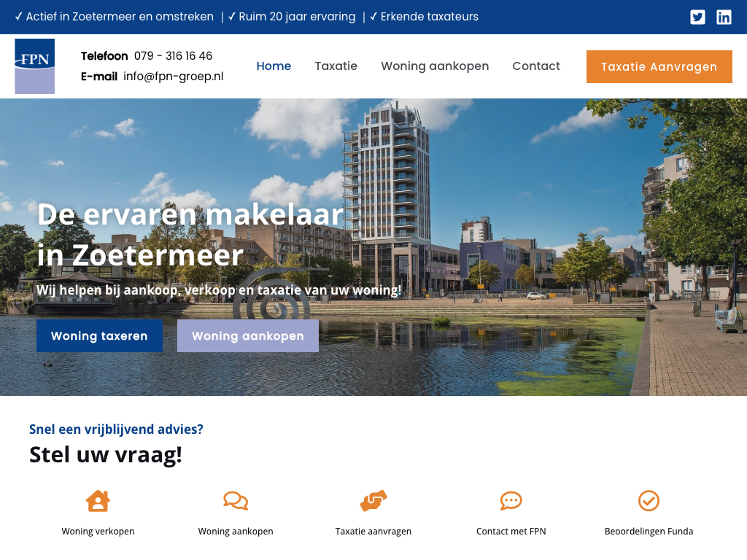Open the LinkedIn profile icon
The image size is (747, 560).
[x=724, y=17]
